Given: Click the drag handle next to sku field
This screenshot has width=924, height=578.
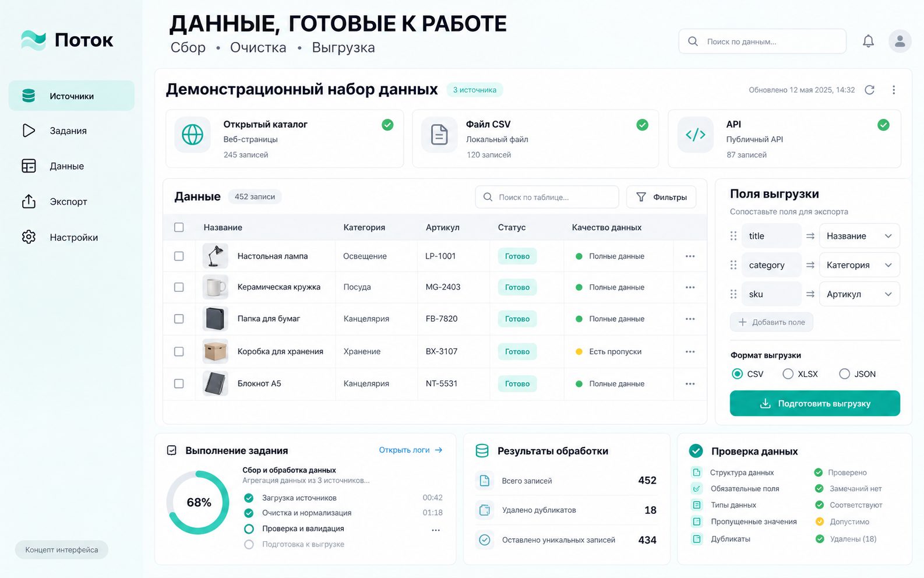Looking at the screenshot, I should pos(733,294).
